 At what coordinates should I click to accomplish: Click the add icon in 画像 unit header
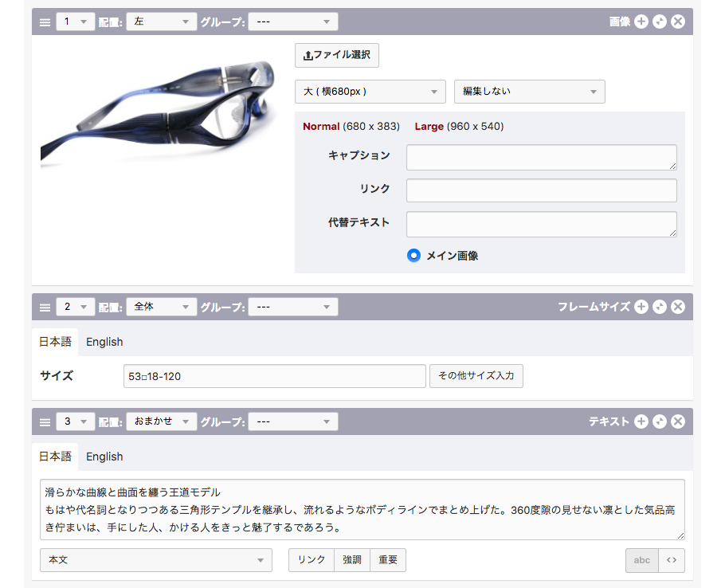point(641,22)
